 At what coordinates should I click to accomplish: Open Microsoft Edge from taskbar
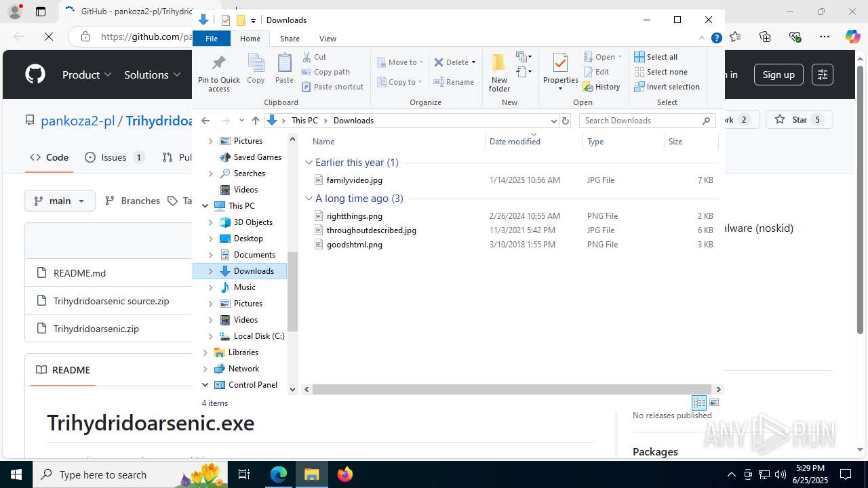[279, 474]
